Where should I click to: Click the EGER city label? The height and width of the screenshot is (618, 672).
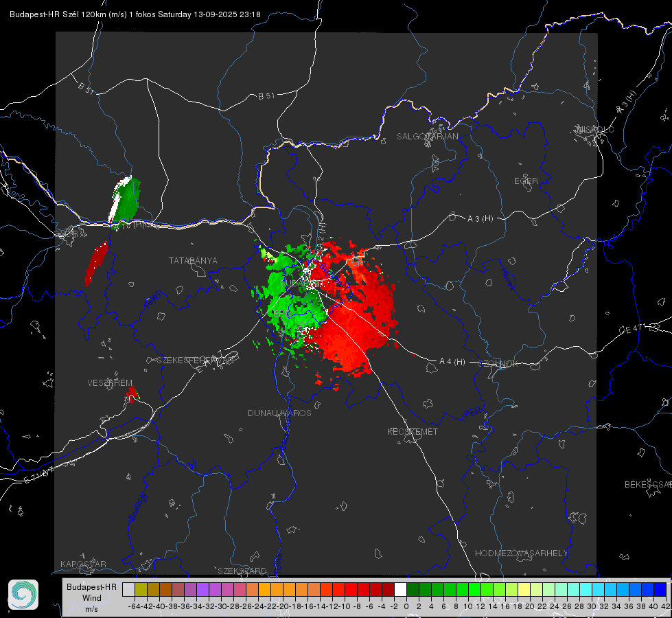pyautogui.click(x=526, y=181)
